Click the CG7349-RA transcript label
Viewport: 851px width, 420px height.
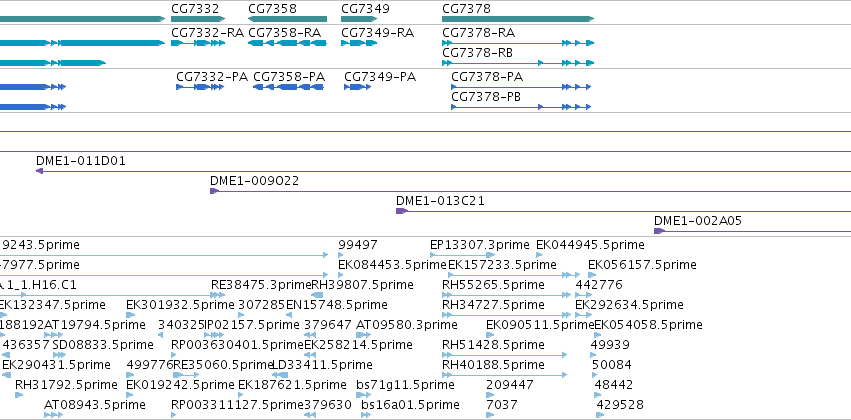[377, 33]
